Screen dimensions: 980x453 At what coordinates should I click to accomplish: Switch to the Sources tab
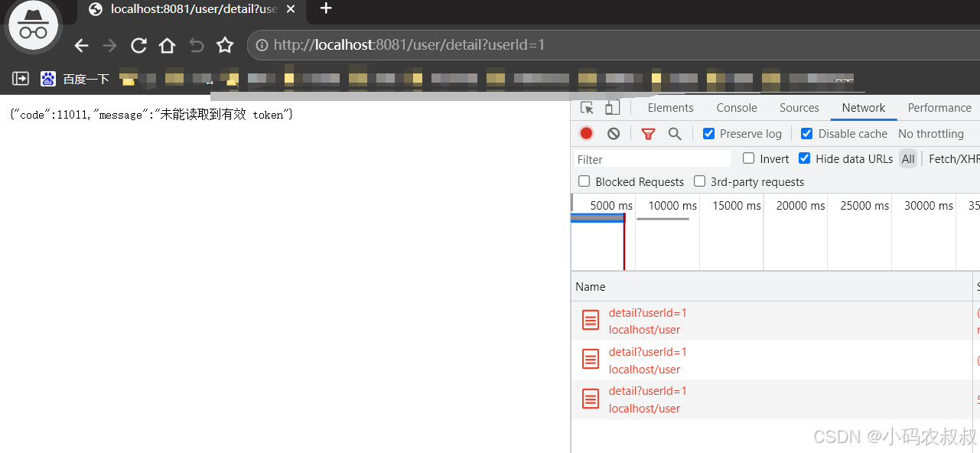point(799,108)
